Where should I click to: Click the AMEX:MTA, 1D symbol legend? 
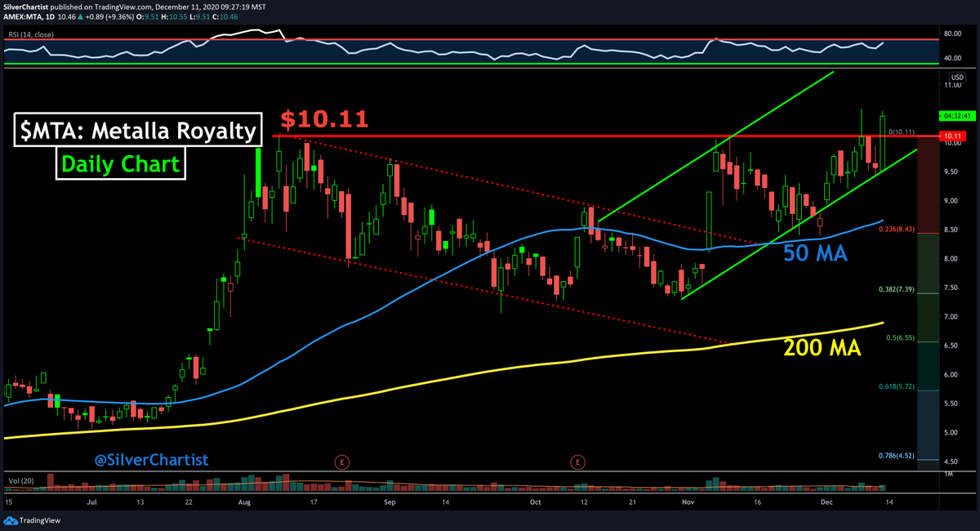(30, 16)
